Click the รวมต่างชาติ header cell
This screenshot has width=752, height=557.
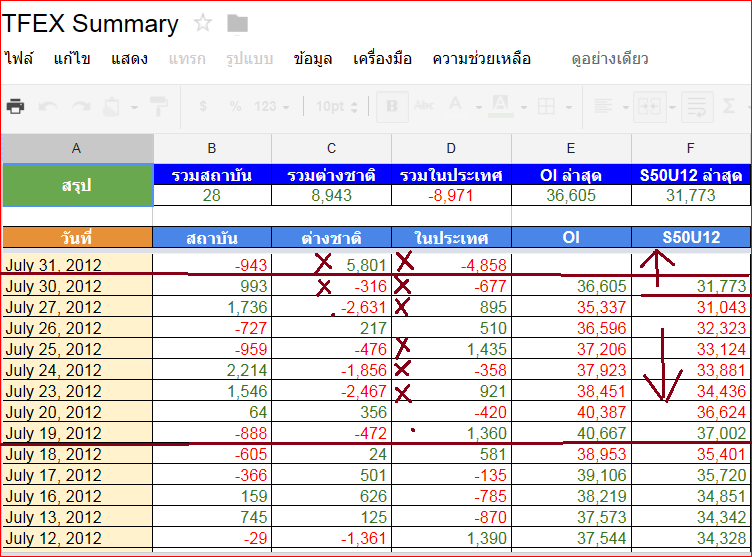coord(331,175)
